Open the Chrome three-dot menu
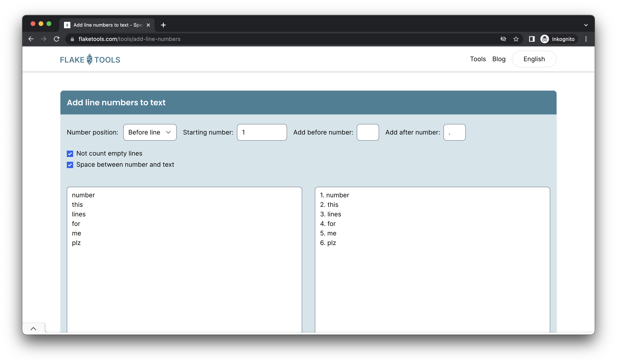617x364 pixels. coord(586,39)
